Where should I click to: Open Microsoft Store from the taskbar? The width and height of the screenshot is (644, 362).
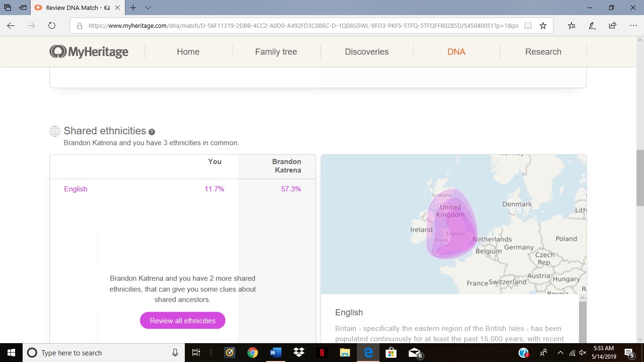[x=391, y=353]
